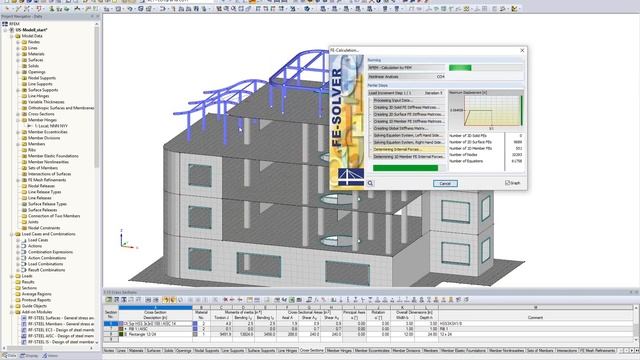Click the Line Supports folder icon
Viewport: 640px width, 360px height.
coord(24,84)
